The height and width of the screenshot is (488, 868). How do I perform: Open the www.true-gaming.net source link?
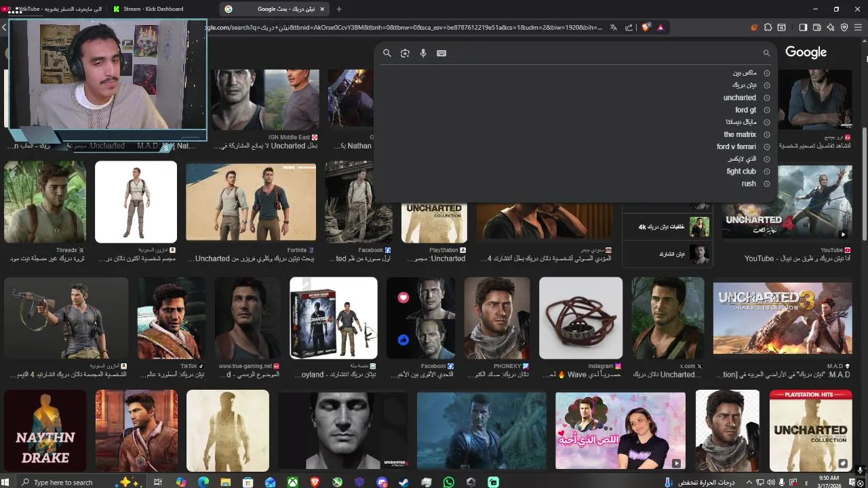[x=249, y=366]
